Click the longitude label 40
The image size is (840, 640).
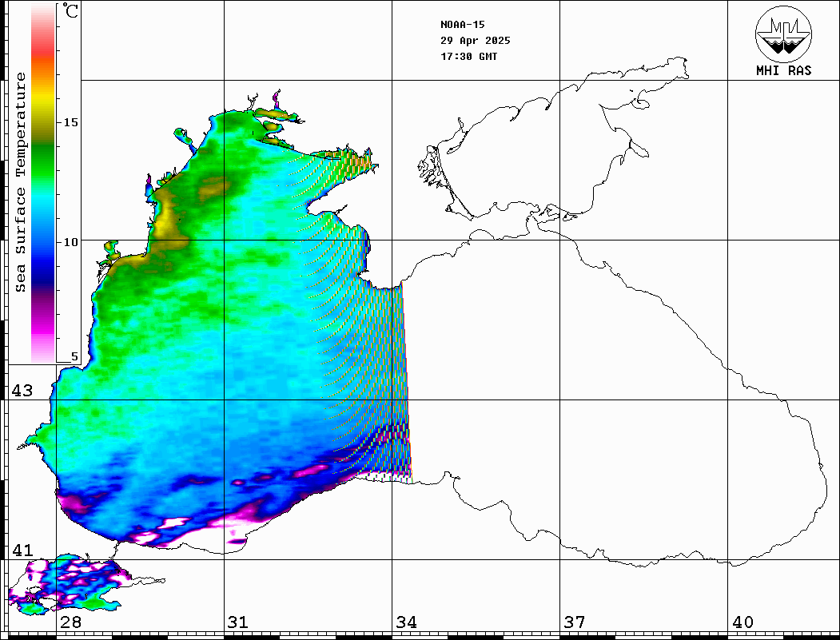pyautogui.click(x=742, y=622)
